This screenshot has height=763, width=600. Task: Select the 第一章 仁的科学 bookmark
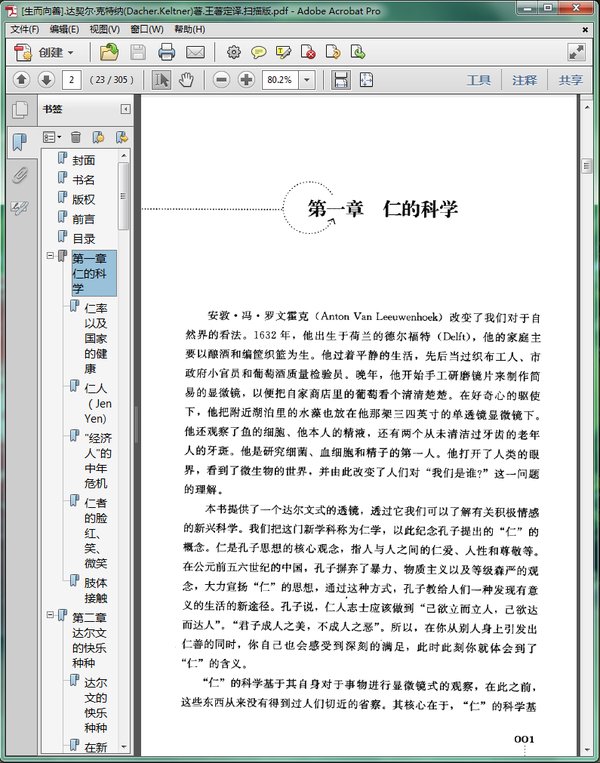click(94, 273)
